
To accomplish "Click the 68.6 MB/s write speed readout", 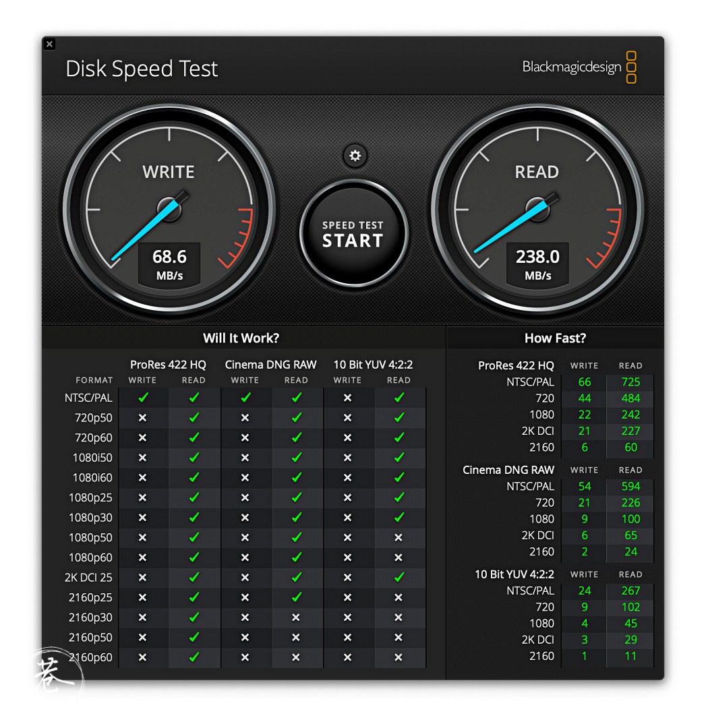I will click(x=169, y=264).
